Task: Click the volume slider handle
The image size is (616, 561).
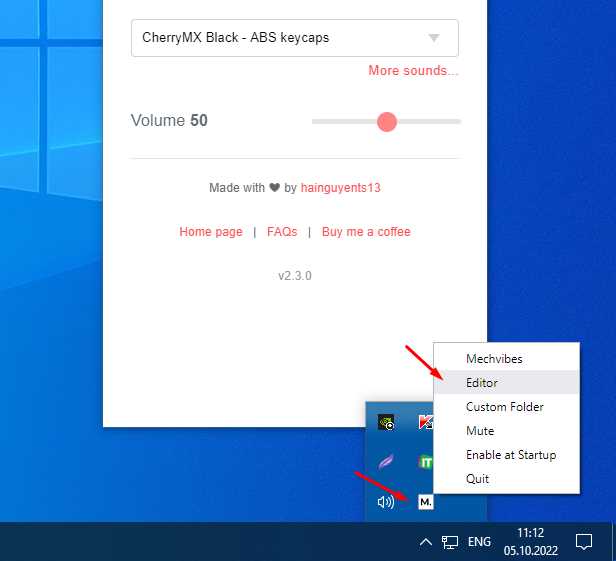Action: pos(387,122)
